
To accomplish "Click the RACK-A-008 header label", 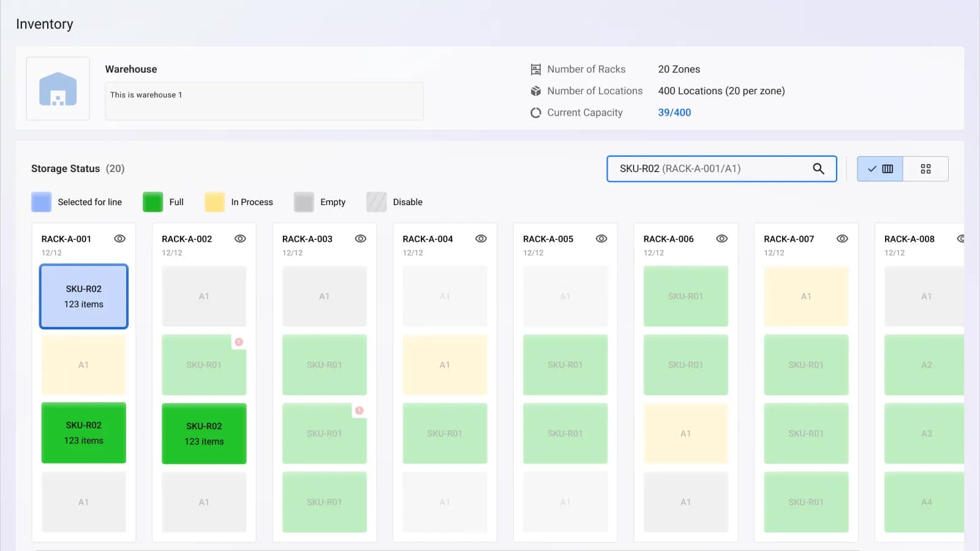I will tap(910, 239).
